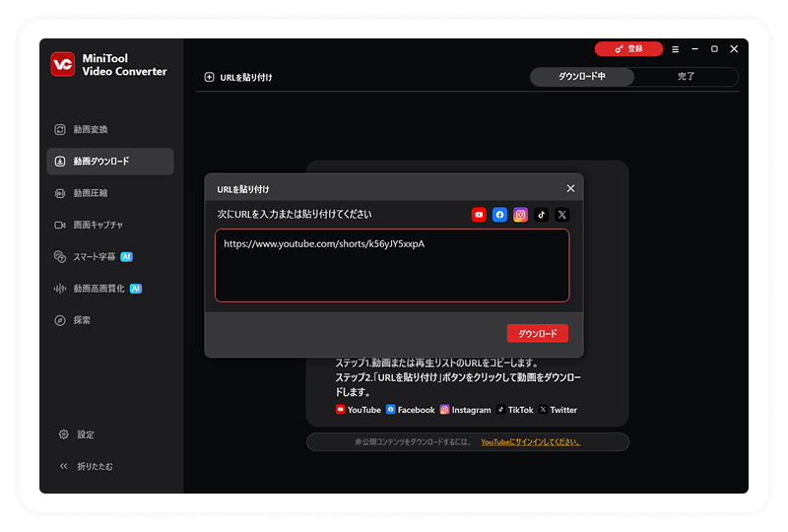Click the compass icon beside 探索
This screenshot has height=532, width=788.
tap(60, 320)
